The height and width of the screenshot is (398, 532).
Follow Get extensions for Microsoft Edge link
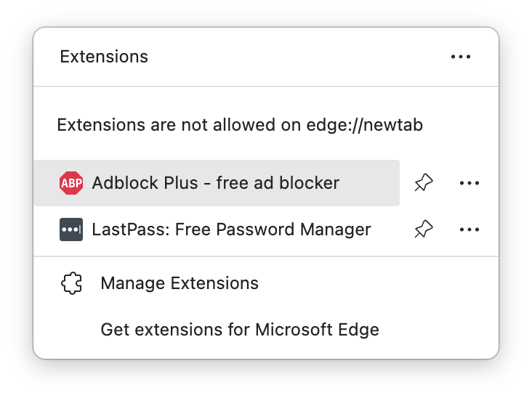click(x=240, y=330)
